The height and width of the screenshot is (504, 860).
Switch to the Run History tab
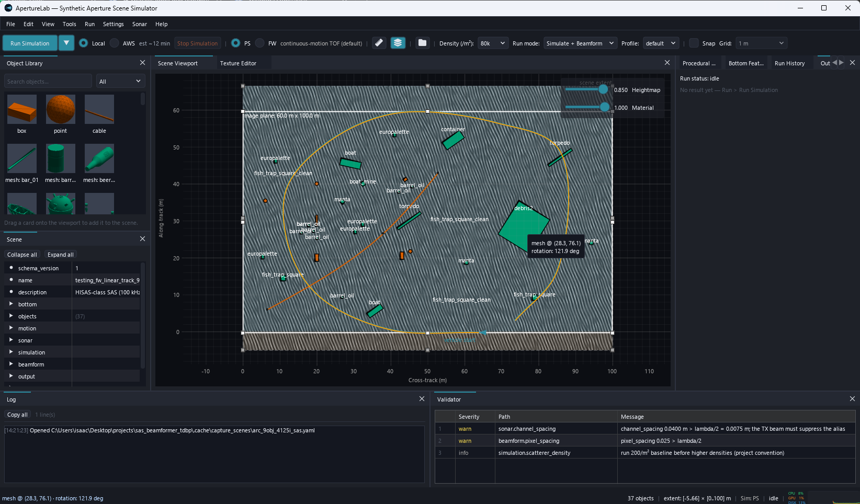(789, 63)
